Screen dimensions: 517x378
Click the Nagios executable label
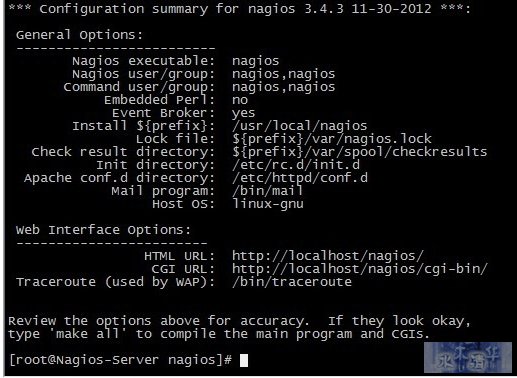click(x=143, y=61)
